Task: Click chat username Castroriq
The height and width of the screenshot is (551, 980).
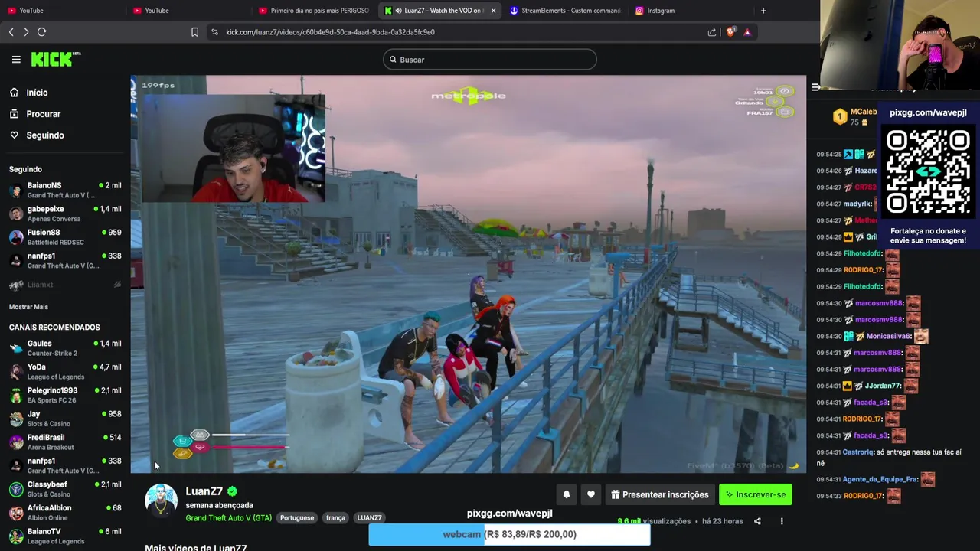Action: 857,452
